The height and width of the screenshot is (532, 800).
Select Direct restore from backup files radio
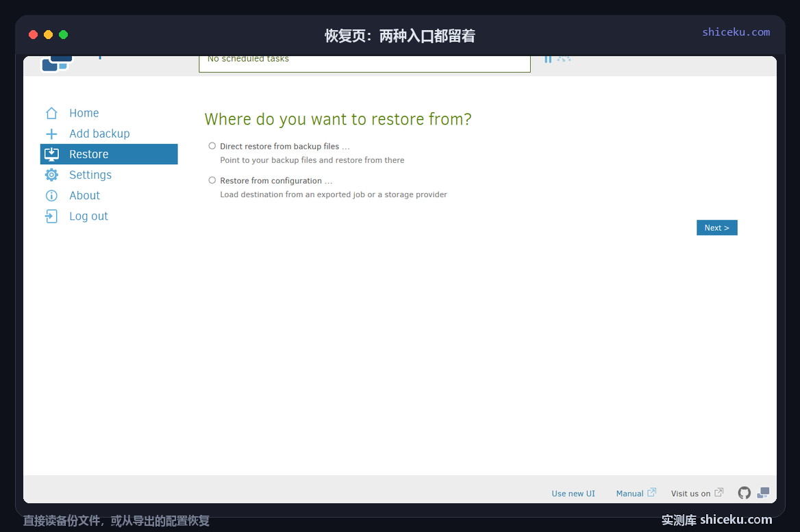tap(212, 146)
